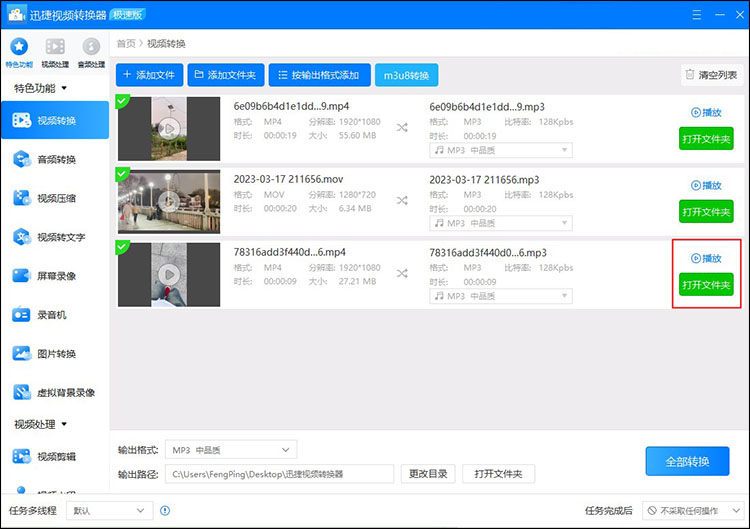The width and height of the screenshot is (750, 529).
Task: Collapse the 特色功能 section header
Action: 40,88
